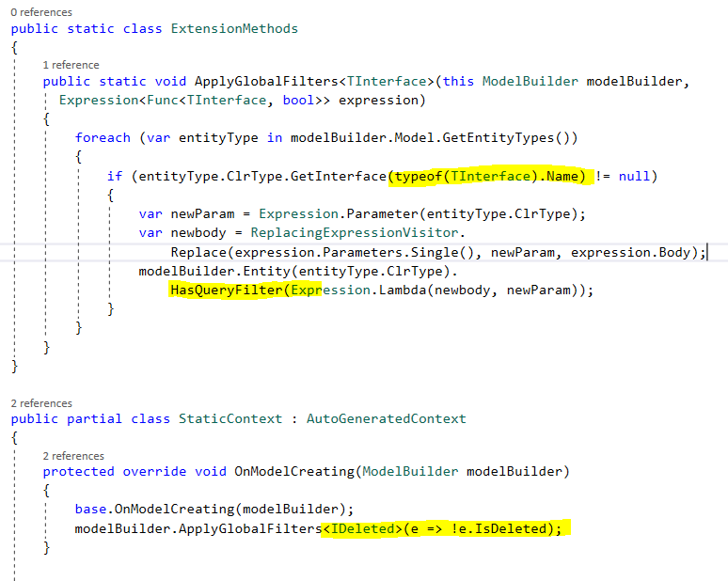Click ReplacingExpressionVisitor type name

click(x=355, y=232)
